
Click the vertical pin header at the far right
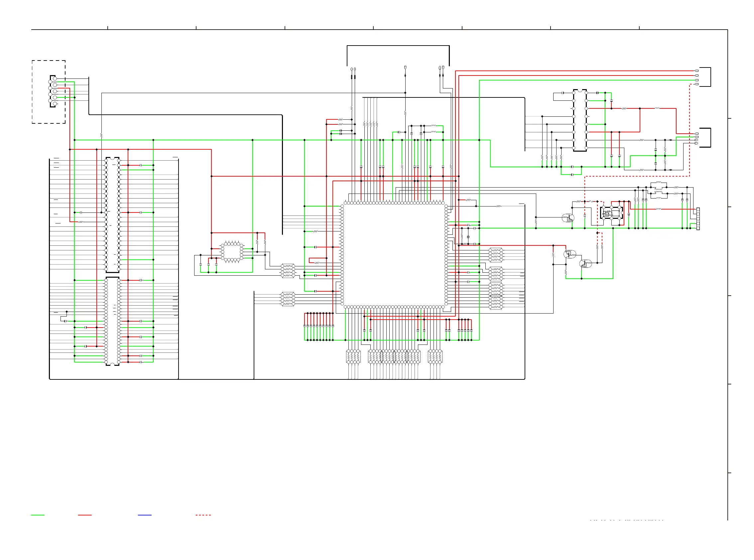click(698, 219)
